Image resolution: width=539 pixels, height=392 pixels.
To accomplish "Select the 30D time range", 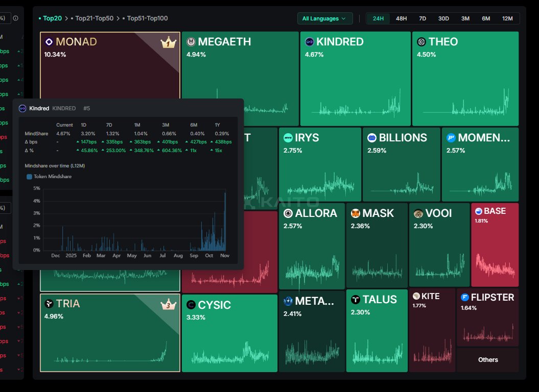I will [x=443, y=18].
